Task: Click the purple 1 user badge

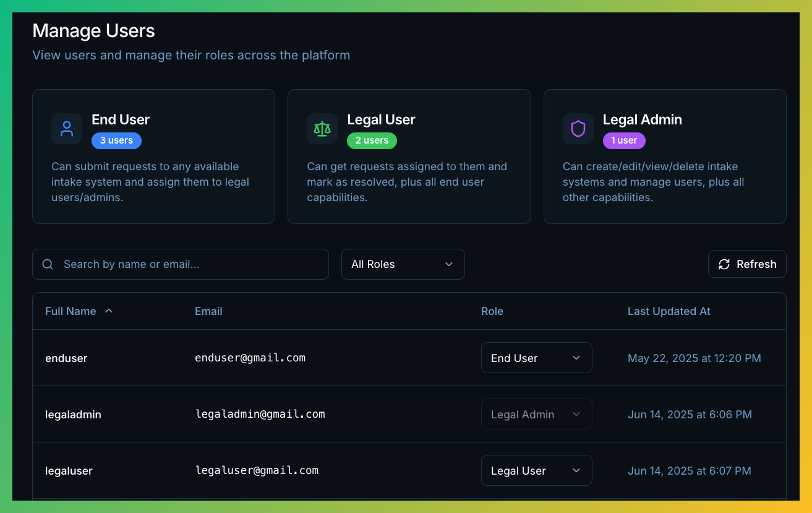Action: pos(624,140)
